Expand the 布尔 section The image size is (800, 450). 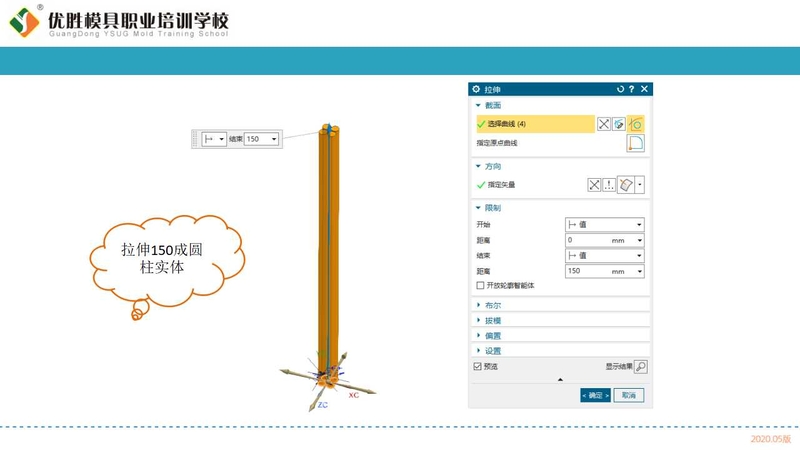(478, 305)
